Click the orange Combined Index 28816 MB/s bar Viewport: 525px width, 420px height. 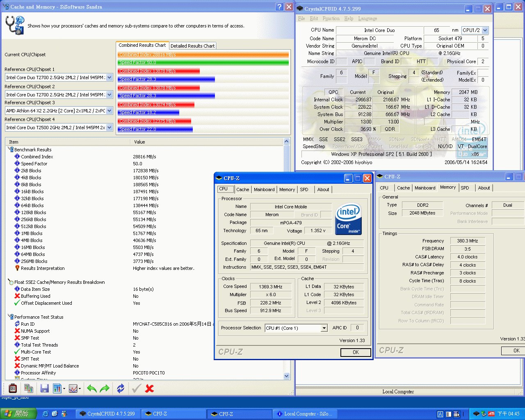[x=203, y=55]
